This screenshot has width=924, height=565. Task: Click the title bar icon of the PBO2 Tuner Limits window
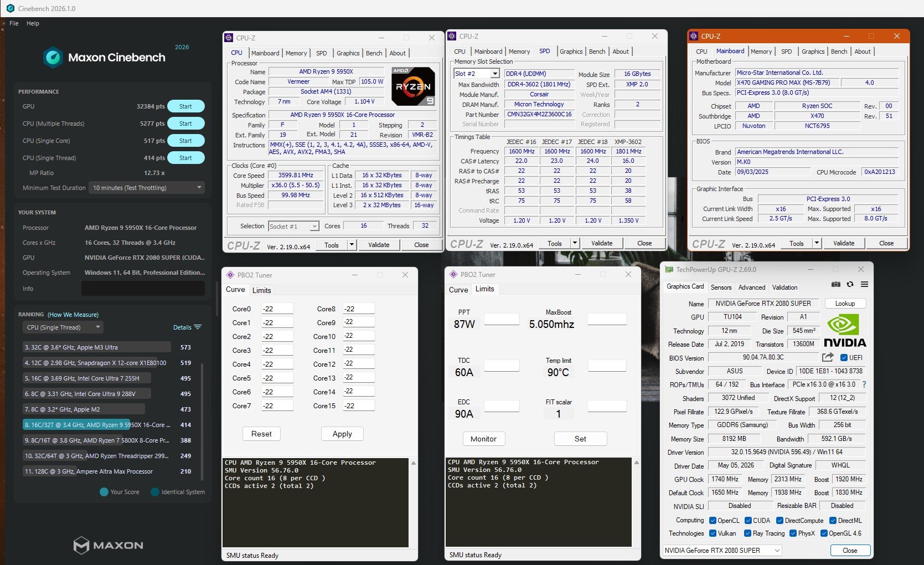[453, 274]
